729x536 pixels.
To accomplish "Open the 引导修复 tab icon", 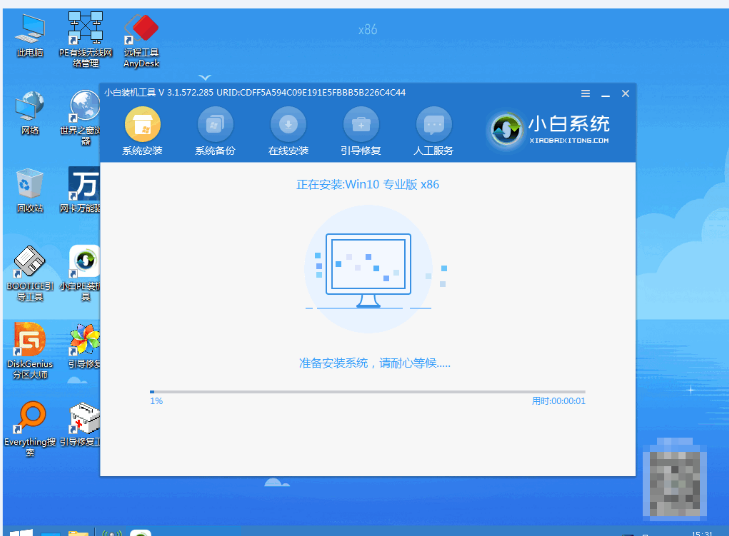I will (361, 124).
